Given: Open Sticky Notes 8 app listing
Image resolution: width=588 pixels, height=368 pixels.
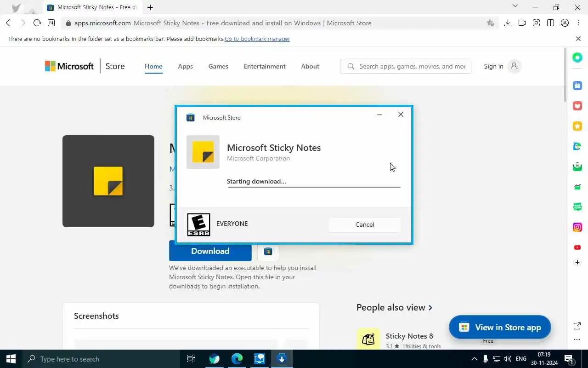Looking at the screenshot, I should [x=409, y=336].
